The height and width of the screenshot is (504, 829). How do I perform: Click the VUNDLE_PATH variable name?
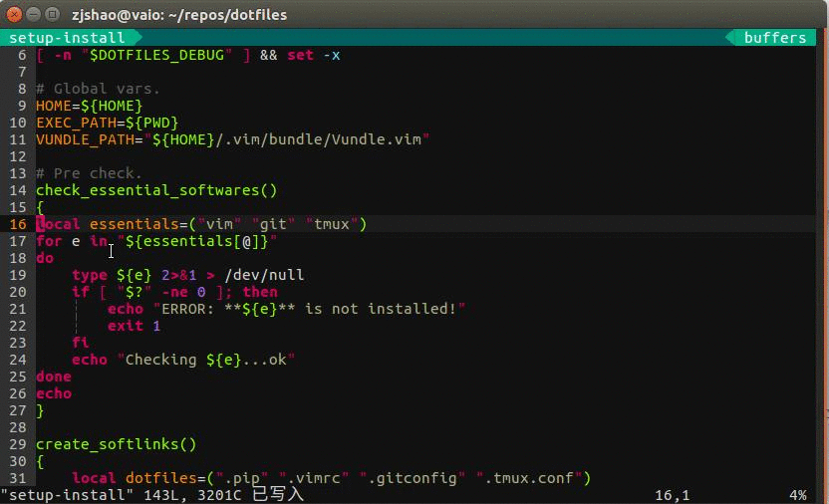85,139
